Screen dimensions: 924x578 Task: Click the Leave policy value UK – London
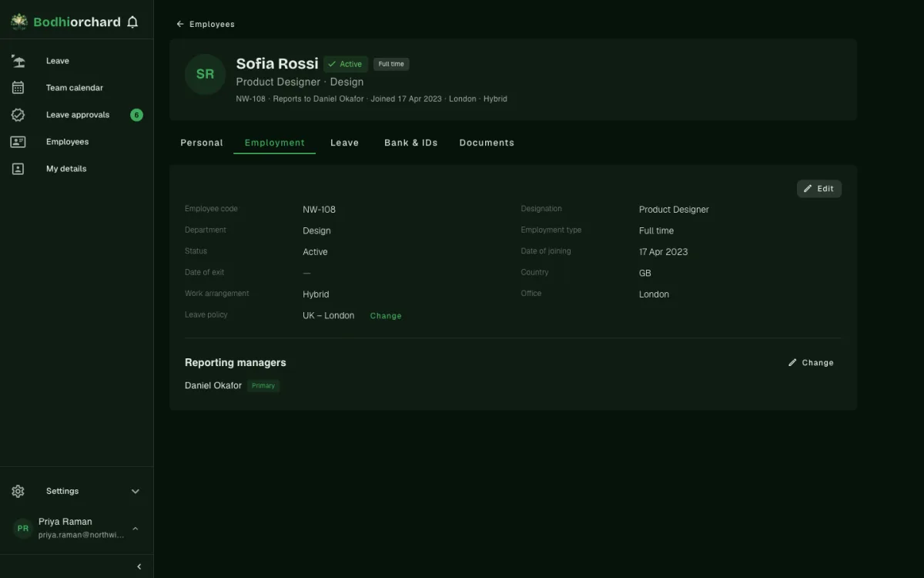(x=329, y=315)
